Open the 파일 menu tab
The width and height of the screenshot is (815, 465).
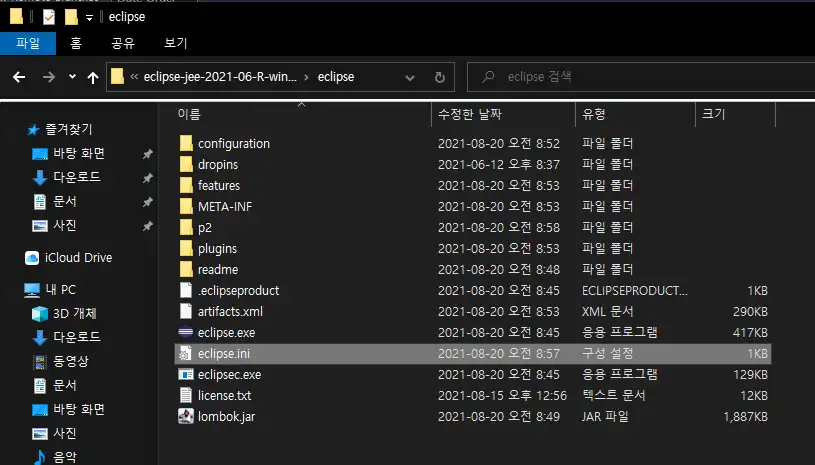click(x=28, y=43)
